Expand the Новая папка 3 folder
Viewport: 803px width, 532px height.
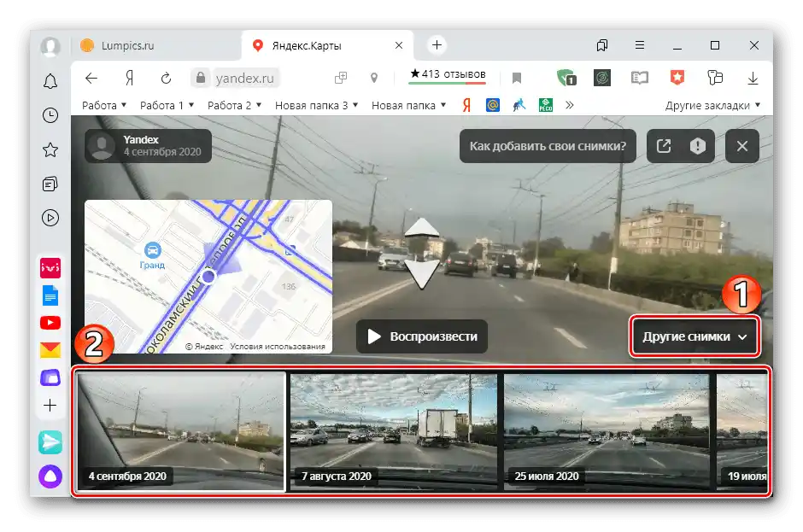(316, 106)
